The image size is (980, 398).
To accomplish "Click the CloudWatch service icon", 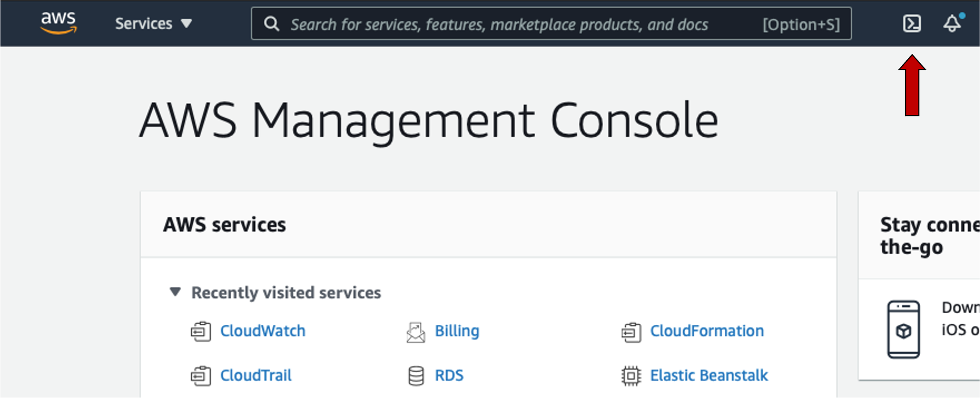I will pos(201,332).
